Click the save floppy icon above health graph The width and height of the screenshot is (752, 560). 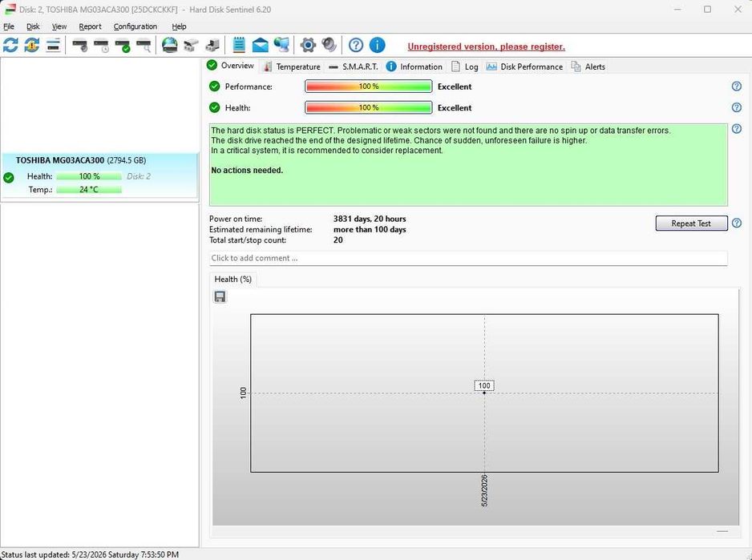pos(220,296)
